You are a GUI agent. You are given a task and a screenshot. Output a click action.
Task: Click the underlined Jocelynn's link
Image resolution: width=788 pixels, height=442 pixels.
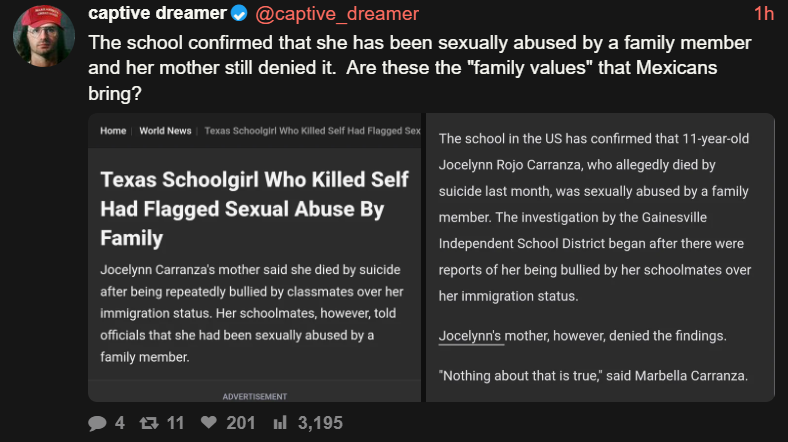[470, 336]
